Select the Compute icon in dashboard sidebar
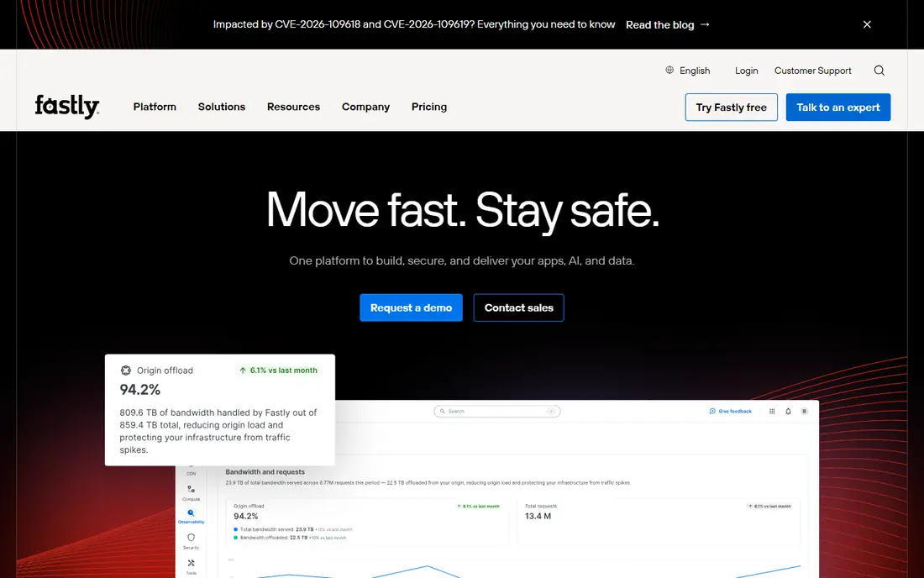The height and width of the screenshot is (578, 924). tap(191, 489)
